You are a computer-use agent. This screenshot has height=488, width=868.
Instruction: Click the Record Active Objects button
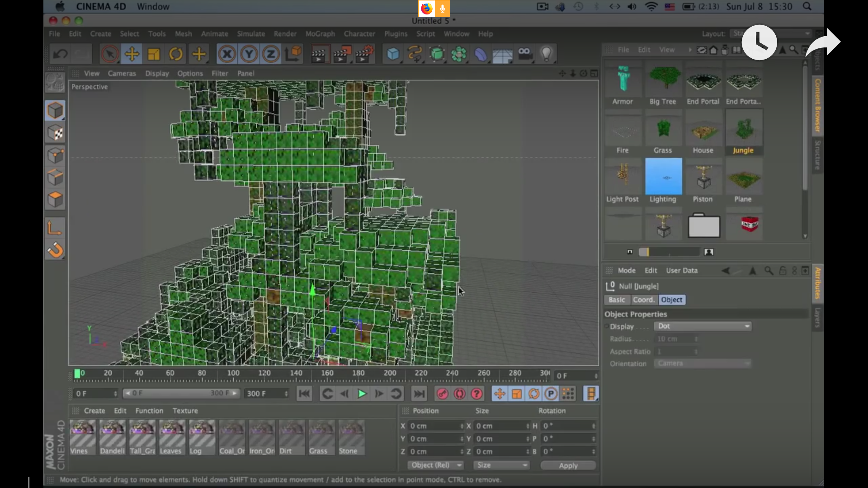coord(442,394)
